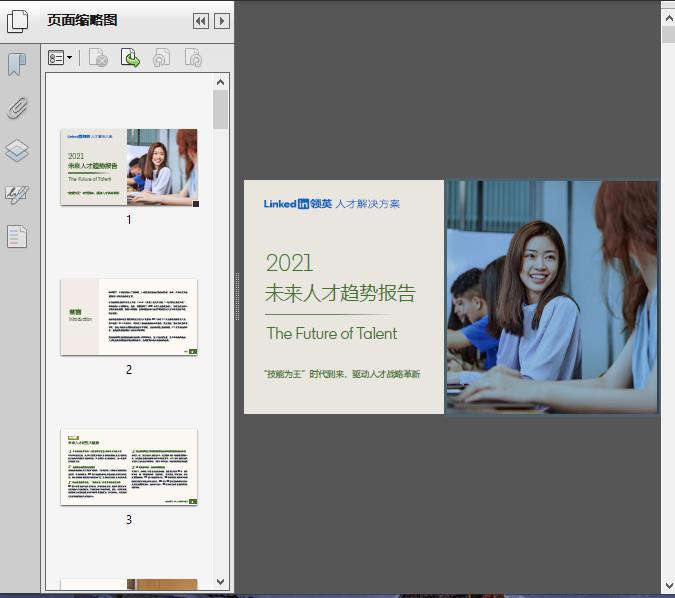Click the thumbnail list scroll-down arrow

coord(221,582)
